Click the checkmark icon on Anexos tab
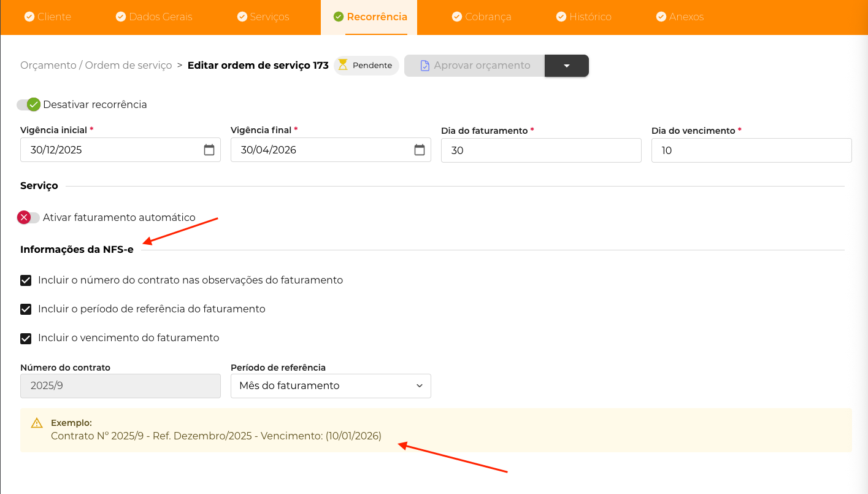Viewport: 868px width, 494px height. (661, 17)
